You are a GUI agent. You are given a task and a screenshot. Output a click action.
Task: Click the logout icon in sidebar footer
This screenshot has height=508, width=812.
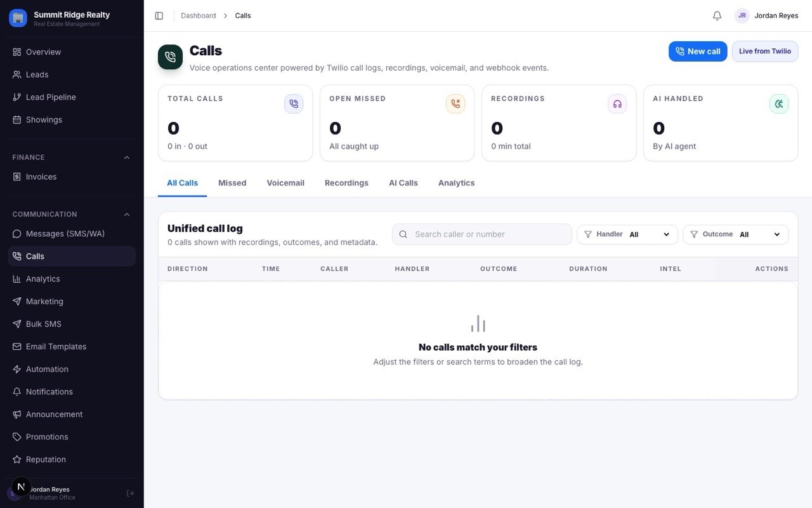click(x=130, y=493)
